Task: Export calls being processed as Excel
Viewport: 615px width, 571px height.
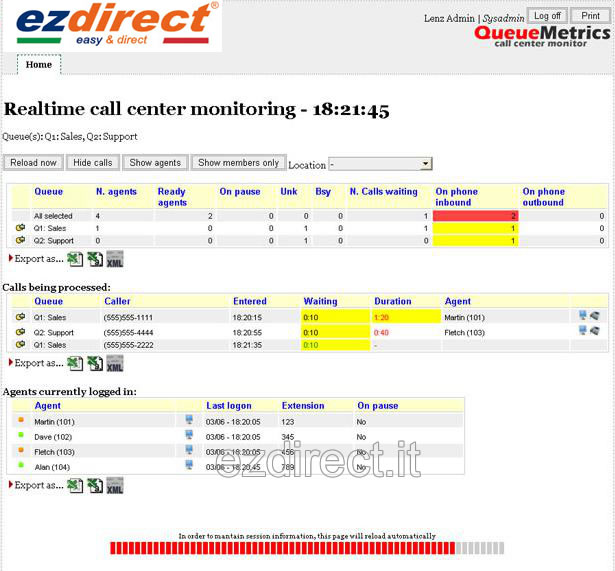Action: click(75, 363)
